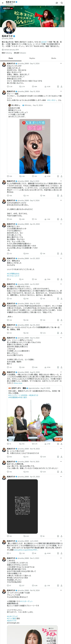
Task: Click the Grok icon beside search
Action: tap(56, 3)
